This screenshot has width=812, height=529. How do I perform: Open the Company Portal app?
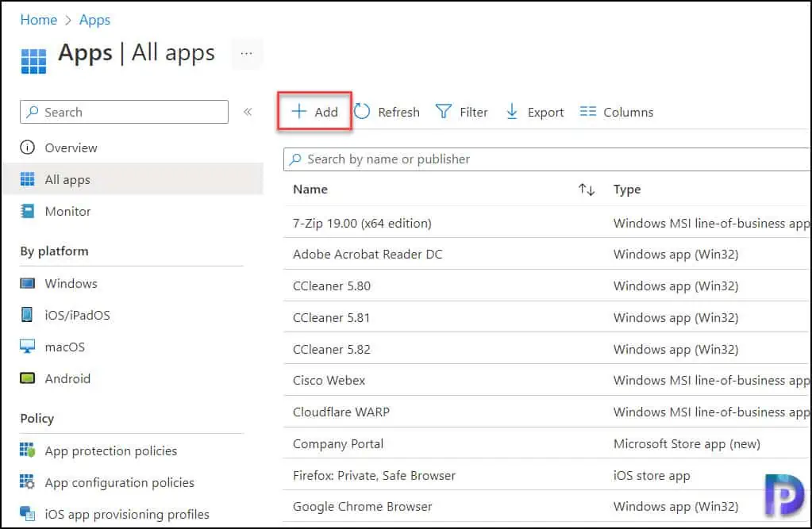[338, 443]
